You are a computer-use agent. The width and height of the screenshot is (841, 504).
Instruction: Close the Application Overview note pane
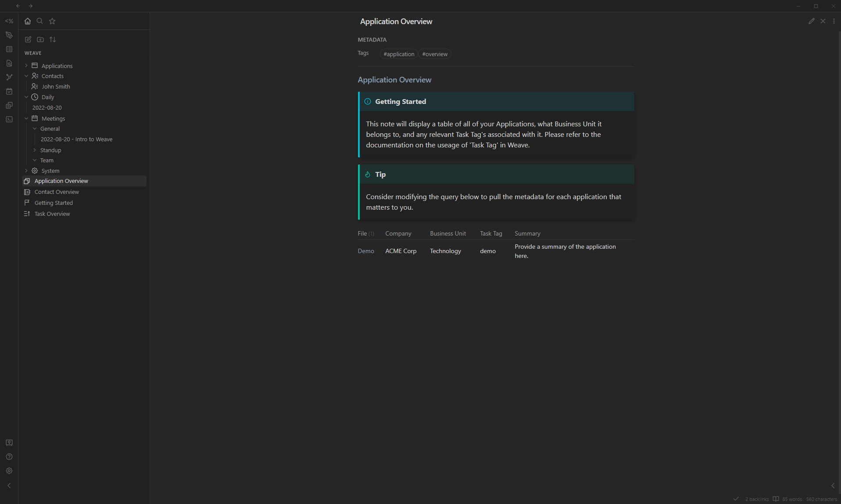(823, 21)
